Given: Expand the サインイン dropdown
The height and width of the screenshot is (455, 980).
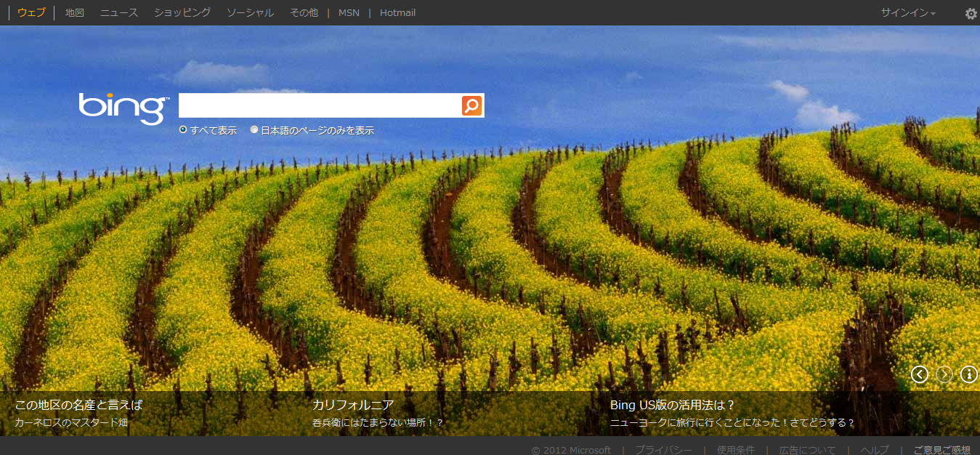Looking at the screenshot, I should pyautogui.click(x=908, y=13).
